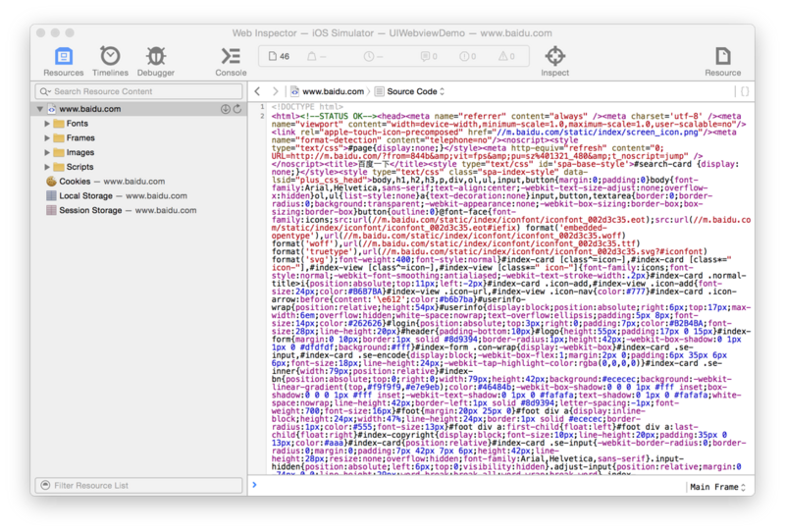Activate the Inspect element crosshair
This screenshot has height=532, width=785.
pyautogui.click(x=554, y=61)
